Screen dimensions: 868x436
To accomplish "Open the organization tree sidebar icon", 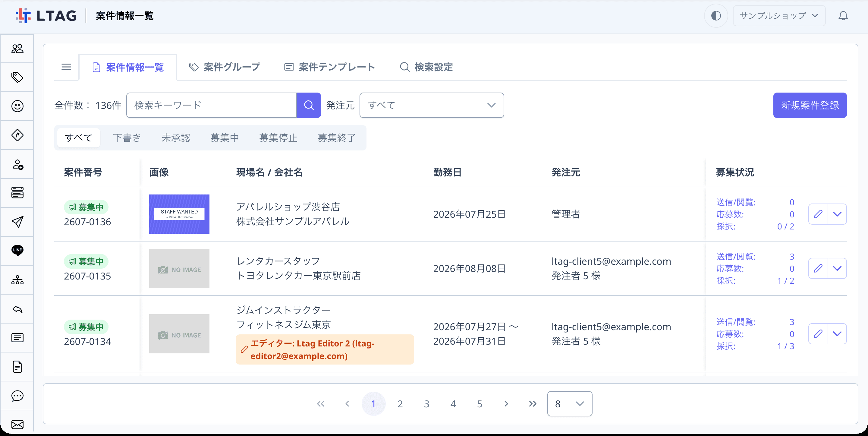I will coord(17,280).
